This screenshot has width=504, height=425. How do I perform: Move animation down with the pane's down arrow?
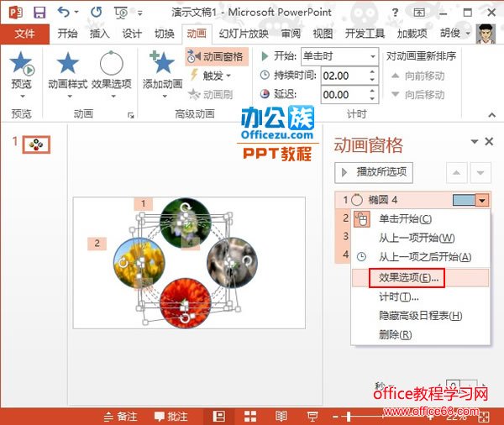pyautogui.click(x=480, y=173)
